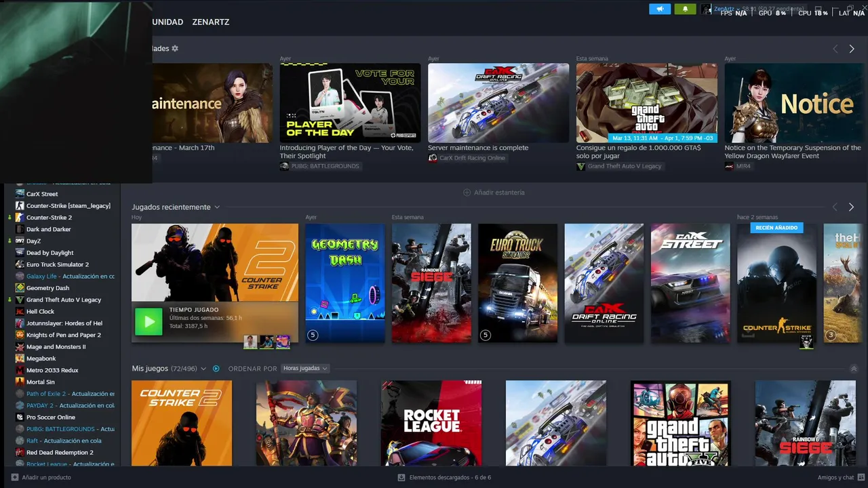The width and height of the screenshot is (868, 488).
Task: Collapse the Mis juegos section chevron
Action: (854, 369)
